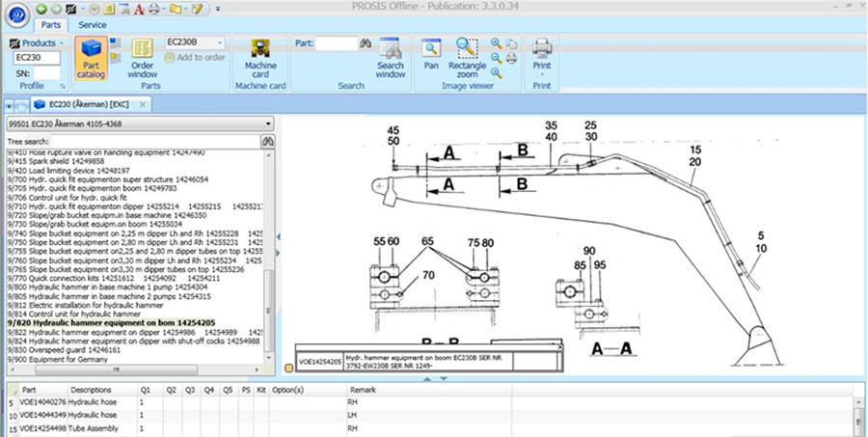Click the Remark column header
The height and width of the screenshot is (437, 868).
(x=363, y=390)
